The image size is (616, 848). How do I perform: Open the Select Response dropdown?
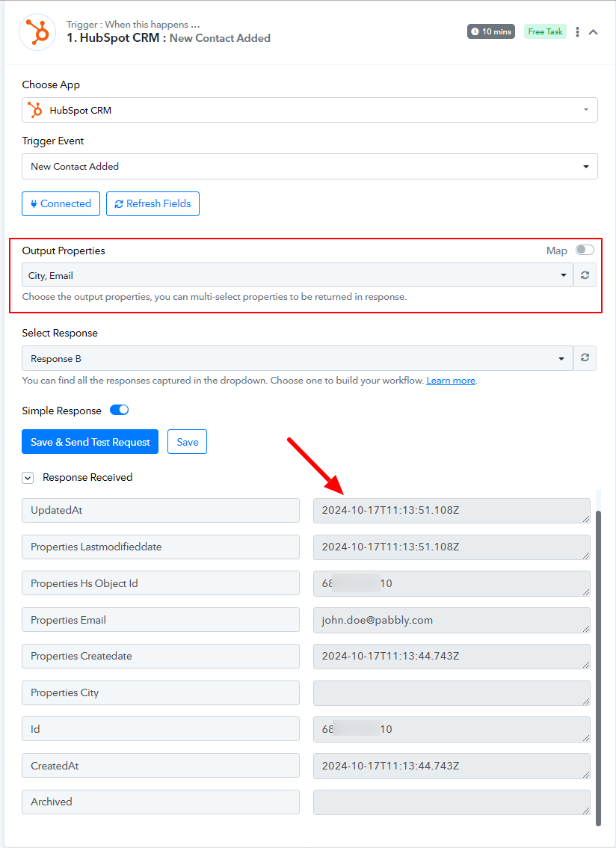(x=298, y=358)
